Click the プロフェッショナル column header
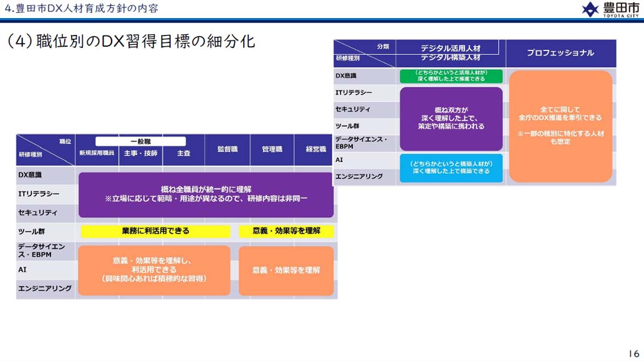 560,54
